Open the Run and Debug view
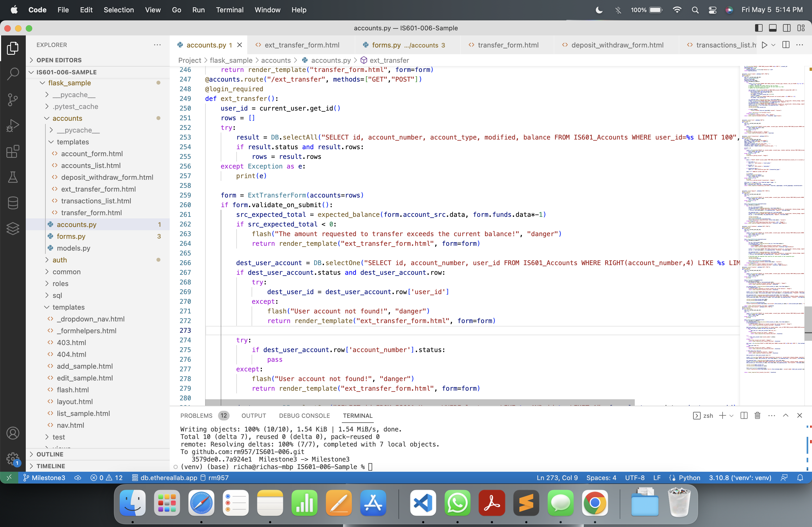 (x=13, y=125)
